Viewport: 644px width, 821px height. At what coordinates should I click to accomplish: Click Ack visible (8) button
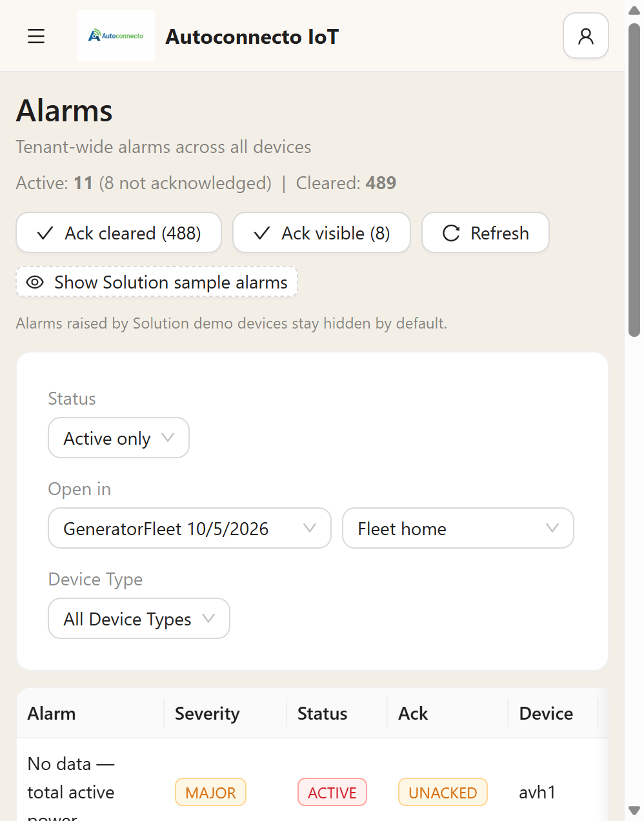tap(321, 232)
